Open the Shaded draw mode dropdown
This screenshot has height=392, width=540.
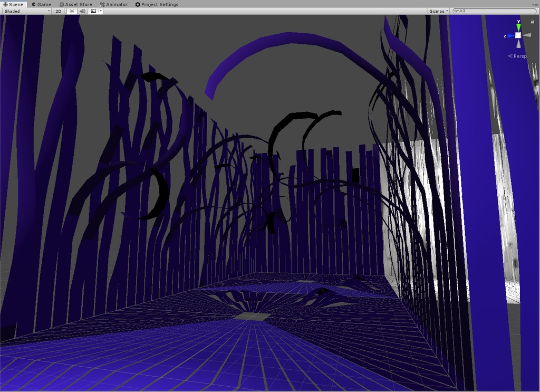coord(26,11)
